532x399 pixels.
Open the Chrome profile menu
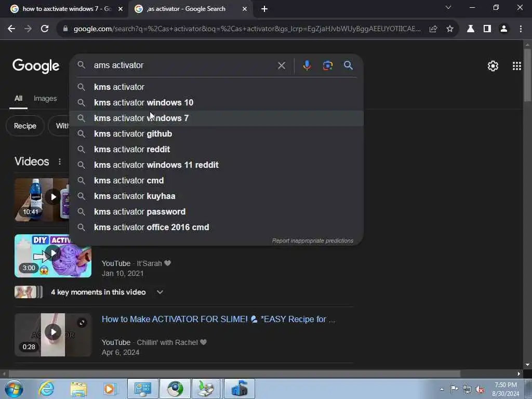click(504, 29)
